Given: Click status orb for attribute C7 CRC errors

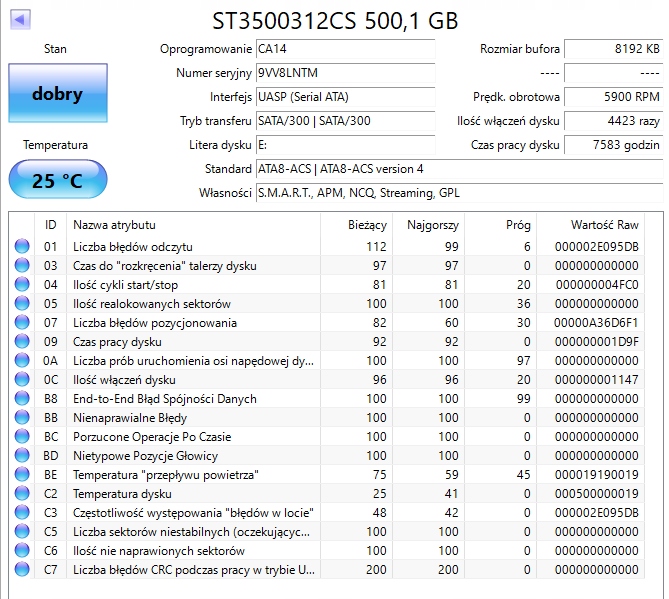Looking at the screenshot, I should 22,570.
